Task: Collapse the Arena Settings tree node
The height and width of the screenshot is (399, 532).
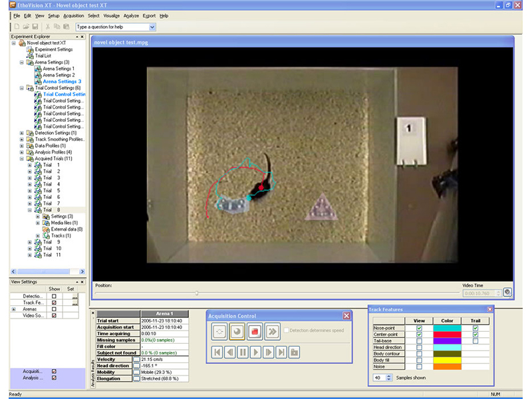Action: (21, 63)
